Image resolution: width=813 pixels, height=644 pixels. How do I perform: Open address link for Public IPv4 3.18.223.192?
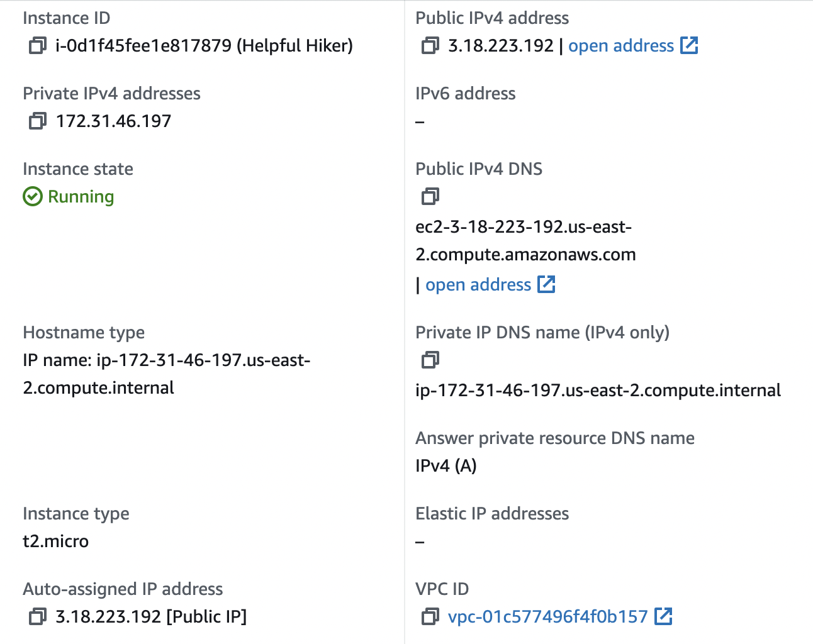(x=620, y=46)
